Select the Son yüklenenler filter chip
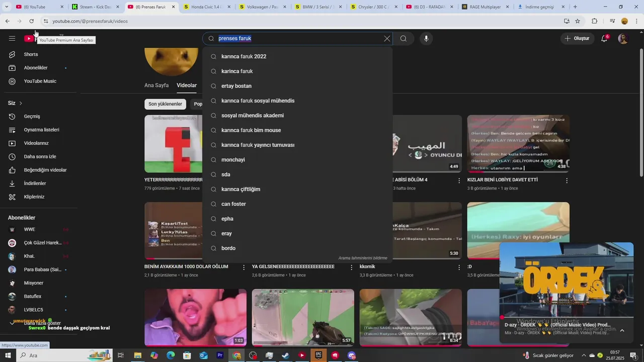The width and height of the screenshot is (644, 362). click(x=165, y=104)
